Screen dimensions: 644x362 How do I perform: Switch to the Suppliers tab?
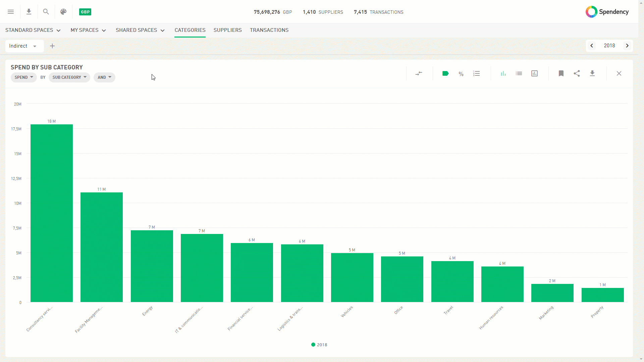tap(228, 30)
